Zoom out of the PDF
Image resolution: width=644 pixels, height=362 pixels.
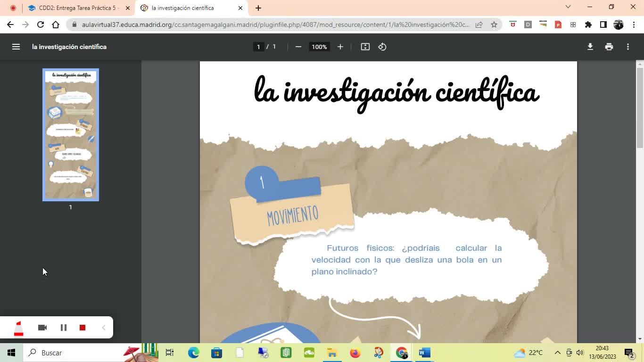[x=298, y=47]
